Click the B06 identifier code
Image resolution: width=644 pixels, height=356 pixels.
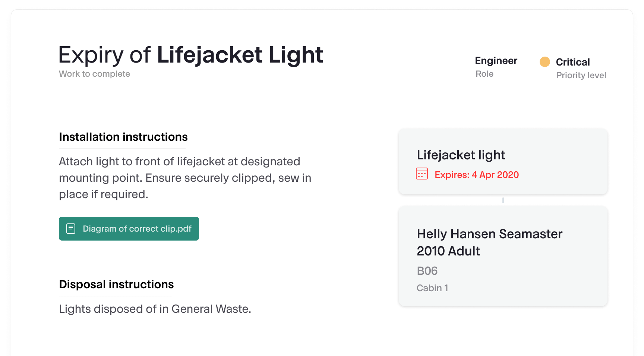pos(427,271)
